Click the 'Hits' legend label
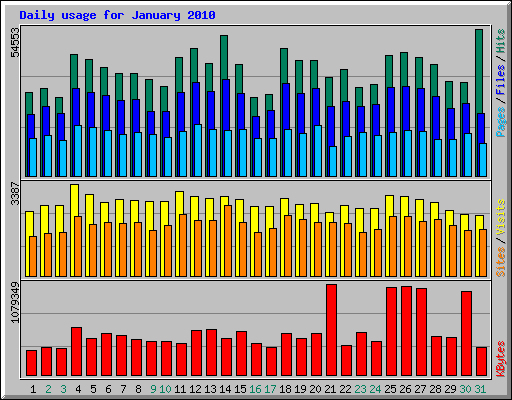Screen dimensions: 512x400 [x=500, y=41]
